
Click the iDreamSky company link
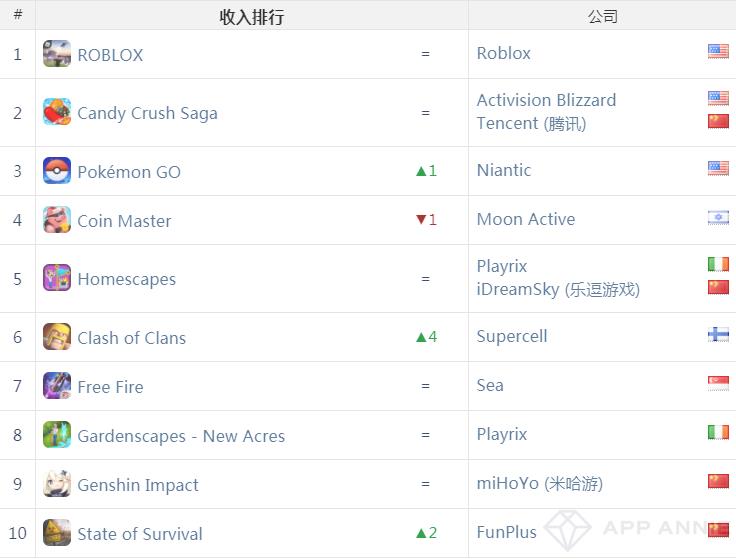(558, 290)
